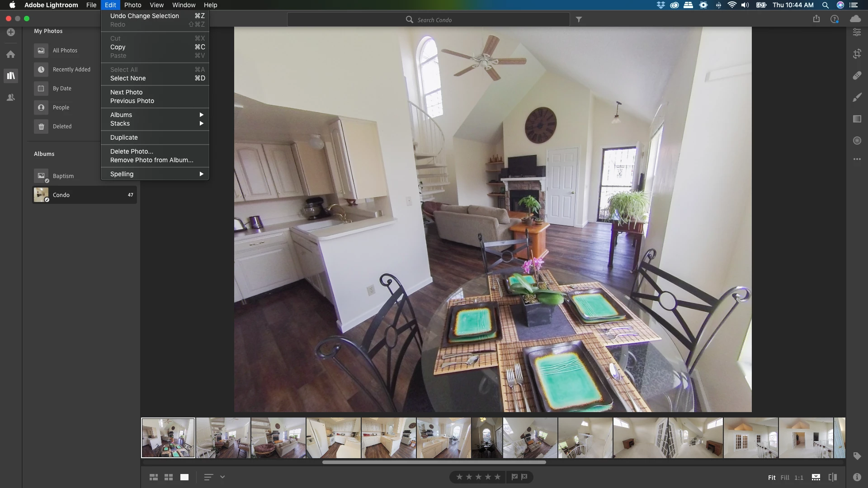The width and height of the screenshot is (868, 488).
Task: Open the Edit sliders panel icon
Action: click(x=857, y=33)
